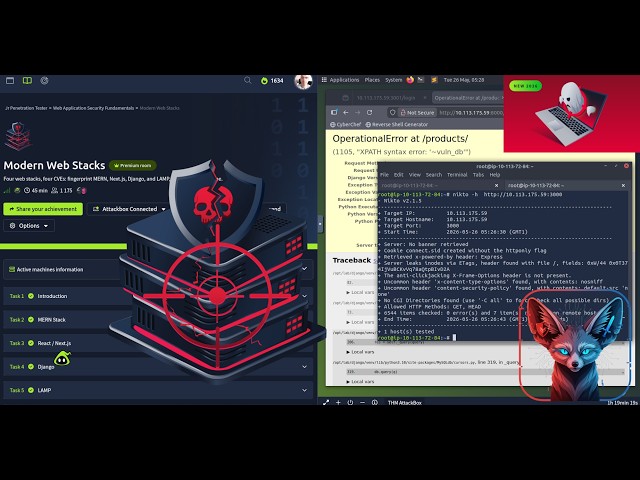Screen dimensions: 640x480
Task: Expand Task 5 LAMP chevron
Action: click(304, 390)
